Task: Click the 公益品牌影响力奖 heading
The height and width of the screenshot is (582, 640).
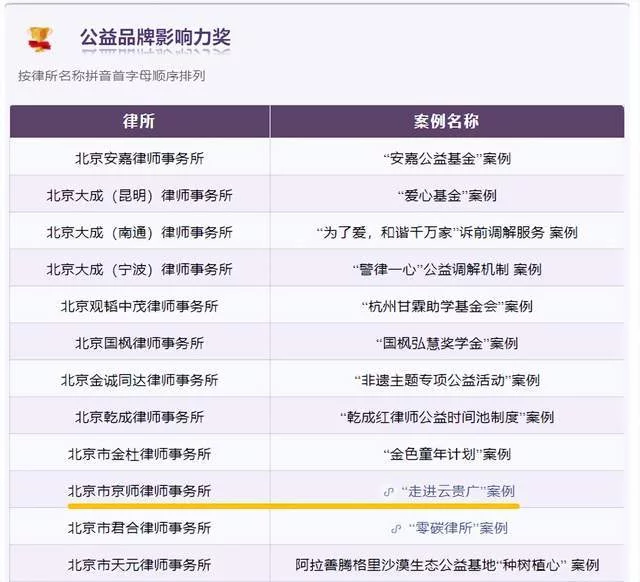Action: pos(156,37)
